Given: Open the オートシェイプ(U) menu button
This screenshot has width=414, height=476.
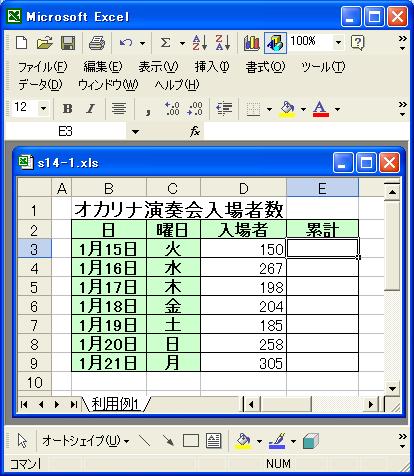Looking at the screenshot, I should click(x=86, y=441).
